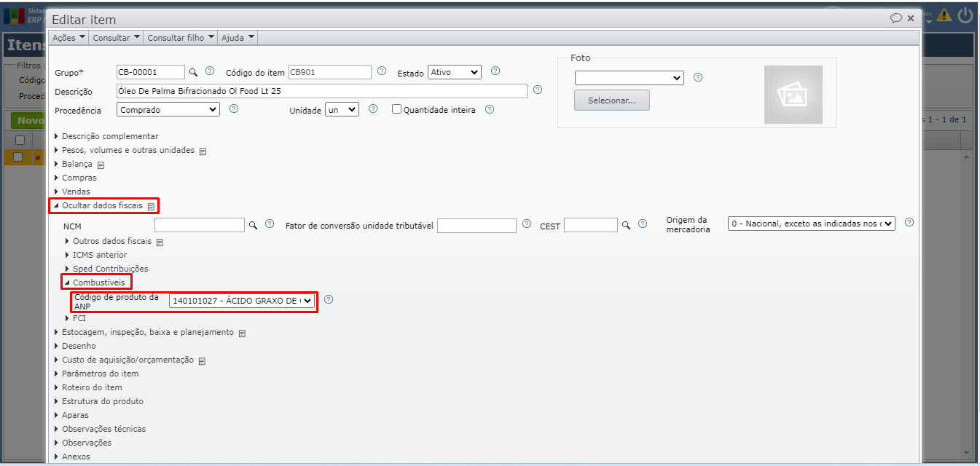Open the Consultar filho menu
980x466 pixels.
[x=181, y=37]
